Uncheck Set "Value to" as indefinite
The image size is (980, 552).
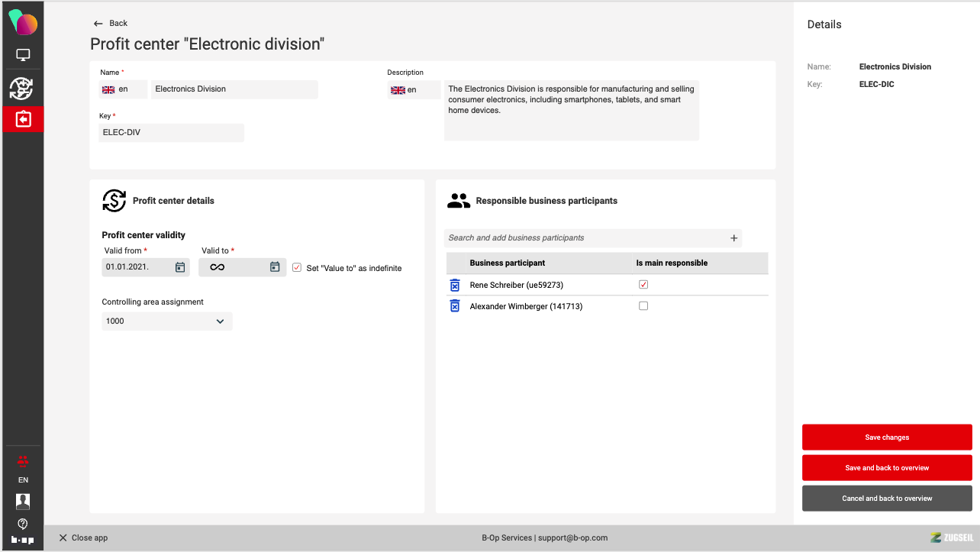297,268
